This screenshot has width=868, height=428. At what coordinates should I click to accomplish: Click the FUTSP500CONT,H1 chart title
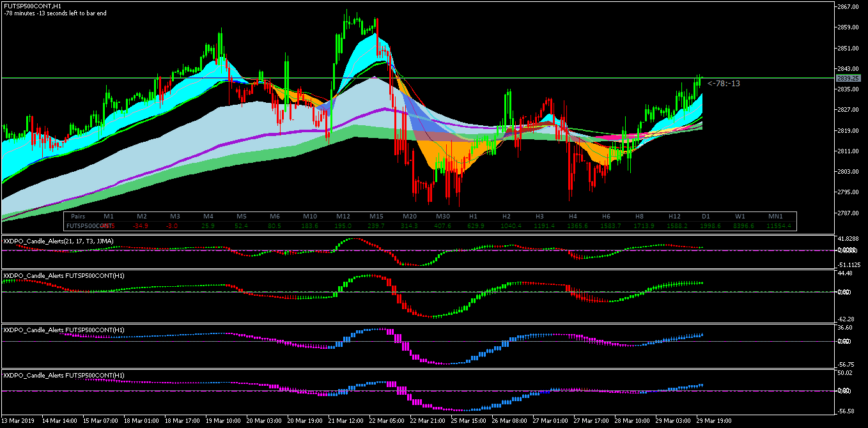[x=33, y=6]
